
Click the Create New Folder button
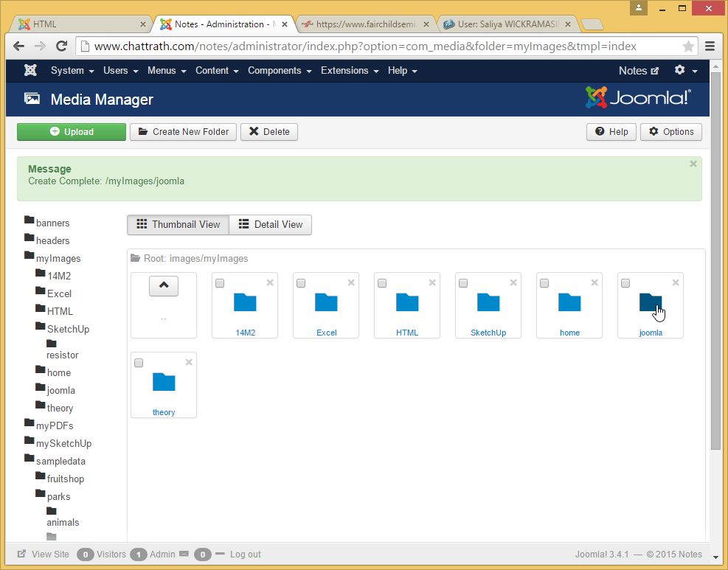pos(183,132)
